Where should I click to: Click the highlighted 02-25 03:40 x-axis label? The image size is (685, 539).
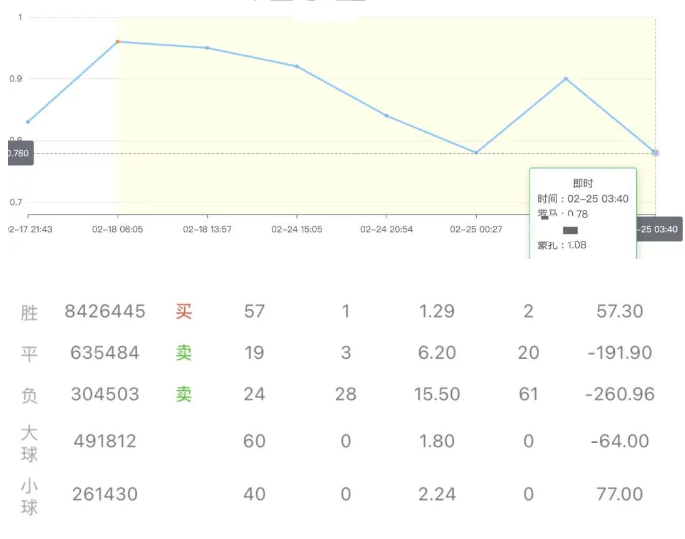coord(658,229)
